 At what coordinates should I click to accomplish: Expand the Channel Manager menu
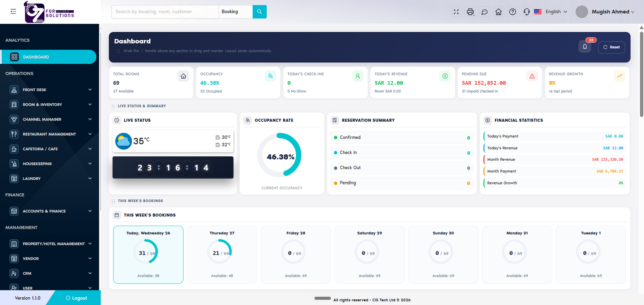point(50,119)
